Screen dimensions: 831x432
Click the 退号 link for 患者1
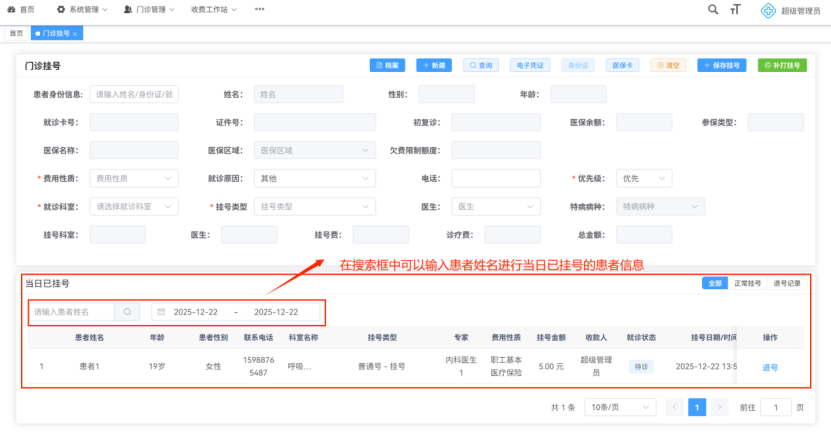(x=770, y=367)
